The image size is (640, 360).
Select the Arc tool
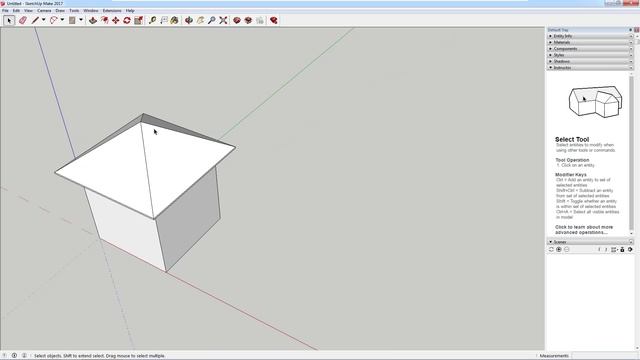(53, 20)
